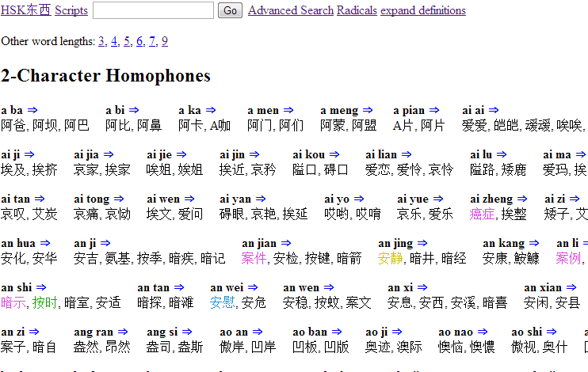
Task: Click the arrow beside 'an jing'
Action: point(422,243)
